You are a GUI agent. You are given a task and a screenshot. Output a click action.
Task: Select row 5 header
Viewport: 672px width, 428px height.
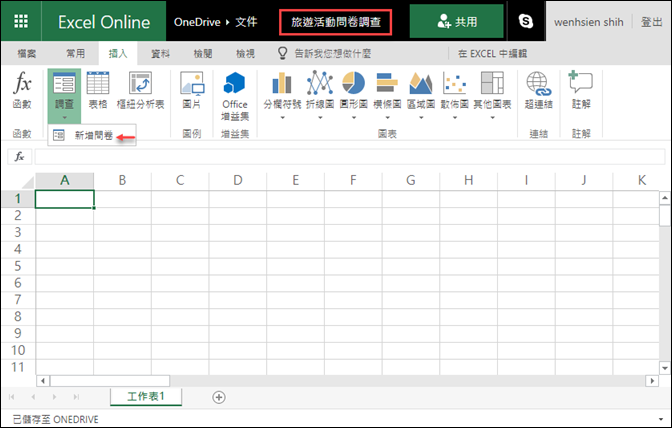(x=18, y=266)
